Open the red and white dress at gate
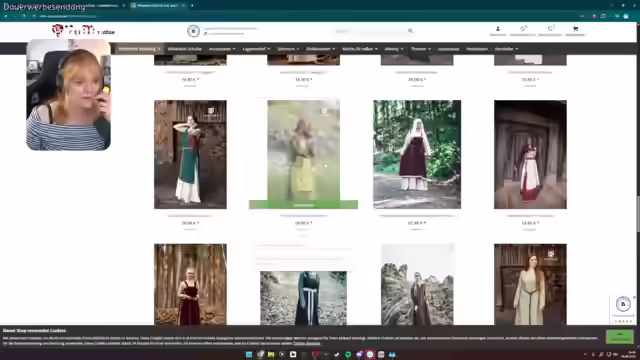640x360 pixels. 530,154
